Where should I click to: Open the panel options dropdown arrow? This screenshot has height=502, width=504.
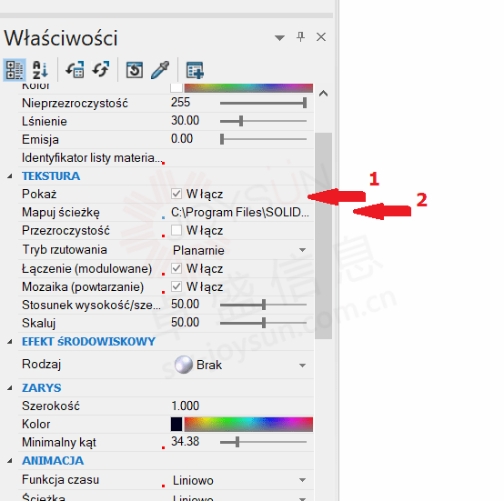[280, 38]
